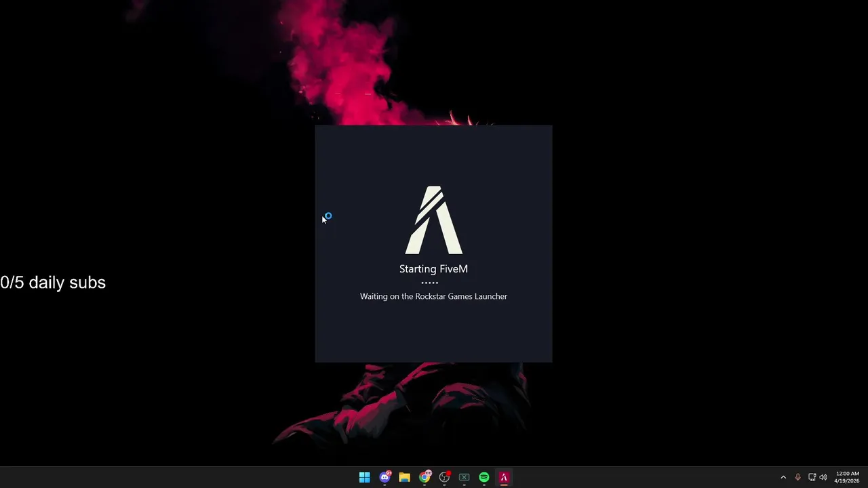The width and height of the screenshot is (868, 488).
Task: Click the loading progress dots in the FiveM window
Action: point(429,283)
